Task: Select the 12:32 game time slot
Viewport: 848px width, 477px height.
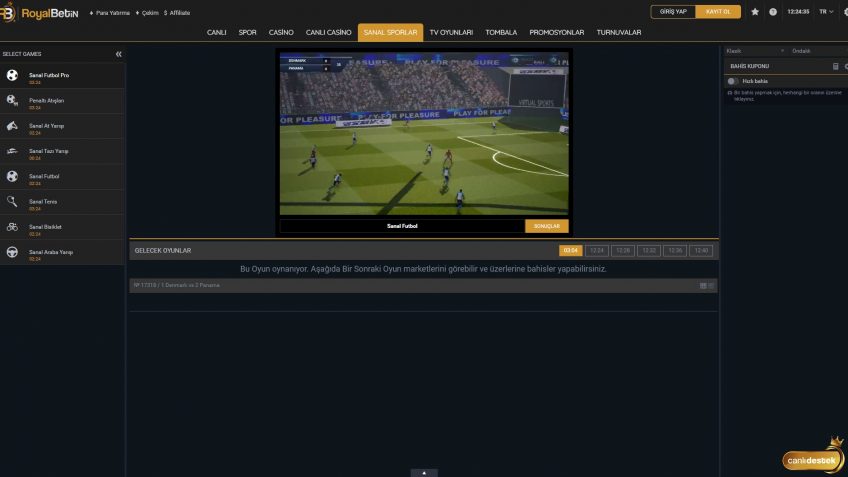Action: [649, 250]
